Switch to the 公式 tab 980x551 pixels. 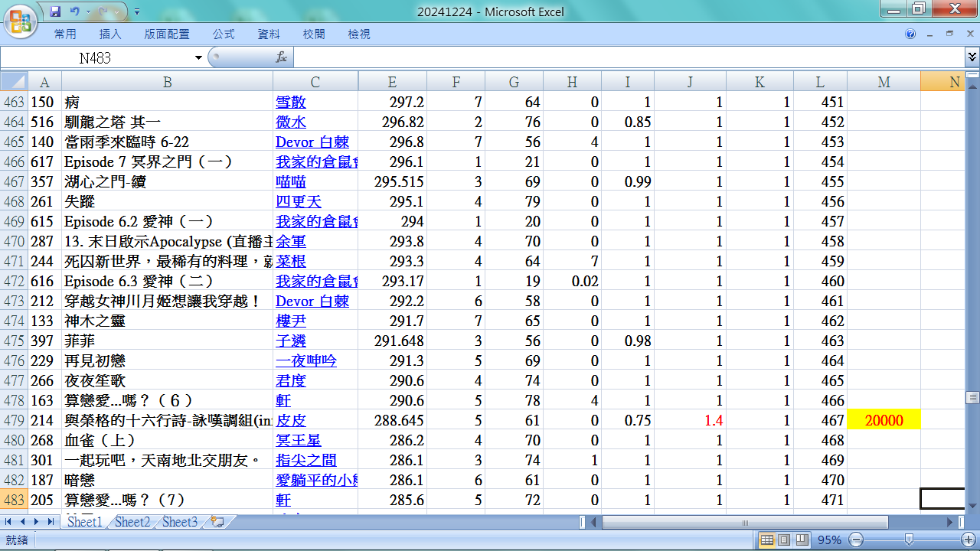coord(224,34)
